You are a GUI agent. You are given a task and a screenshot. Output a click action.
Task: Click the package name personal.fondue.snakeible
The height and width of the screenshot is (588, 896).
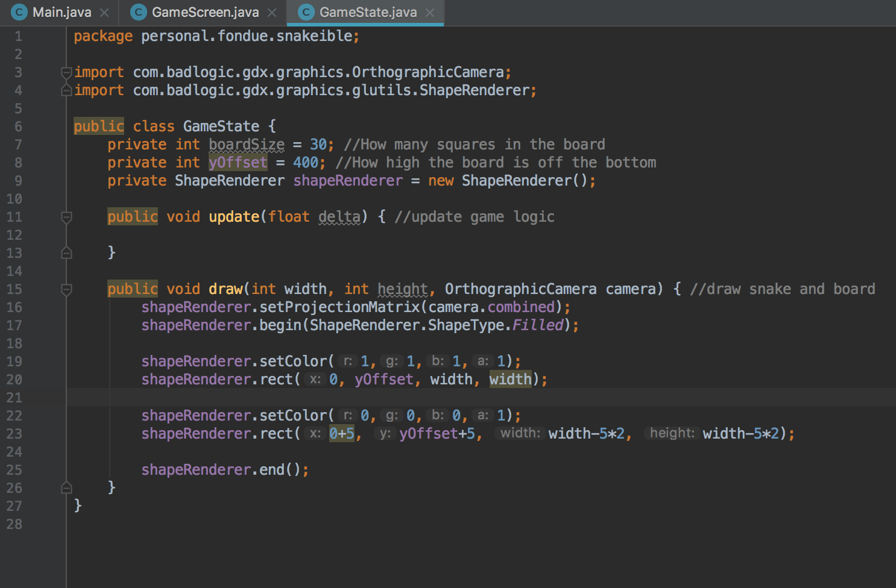pos(247,36)
